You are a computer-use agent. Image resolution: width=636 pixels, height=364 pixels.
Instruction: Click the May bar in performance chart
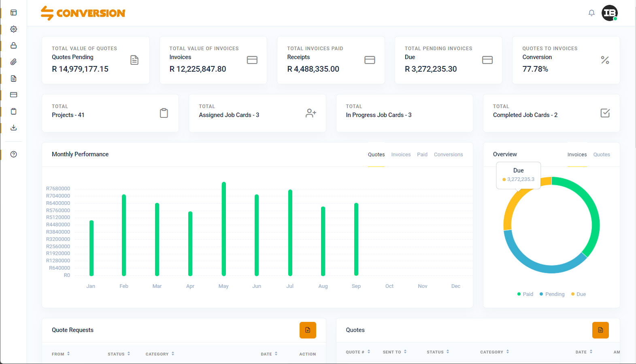[223, 229]
